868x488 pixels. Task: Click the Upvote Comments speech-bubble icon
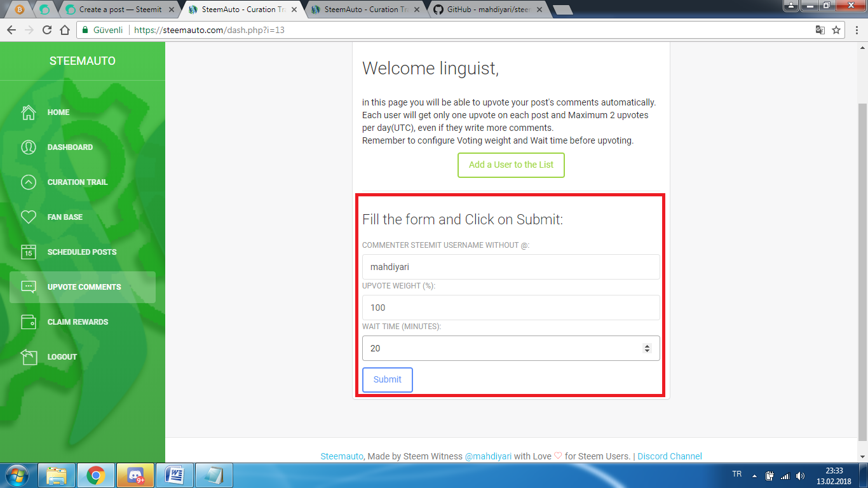(x=29, y=287)
